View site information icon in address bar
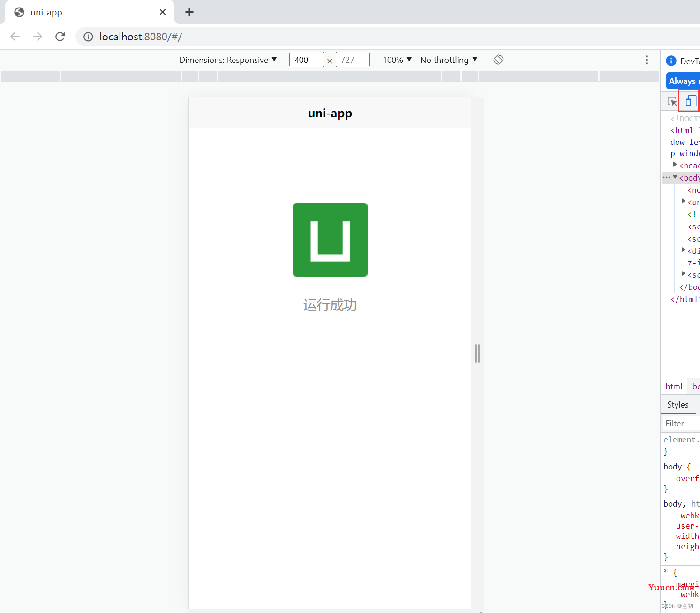This screenshot has width=700, height=613. click(x=88, y=37)
